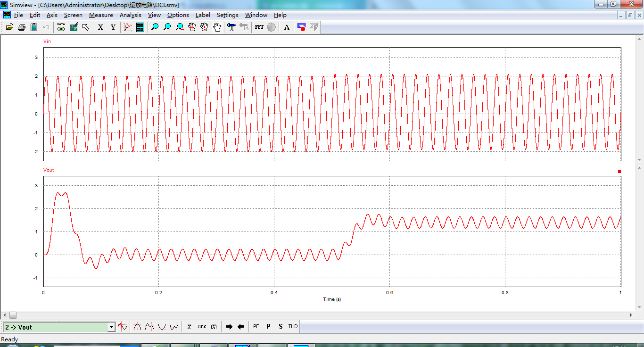Compute real power with P button
This screenshot has height=347, width=644.
[x=268, y=326]
